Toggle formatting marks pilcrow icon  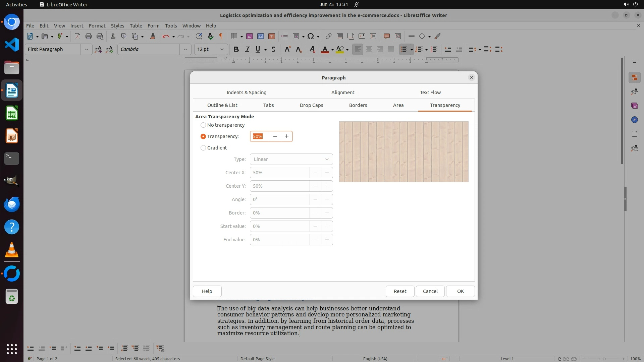pos(221,36)
